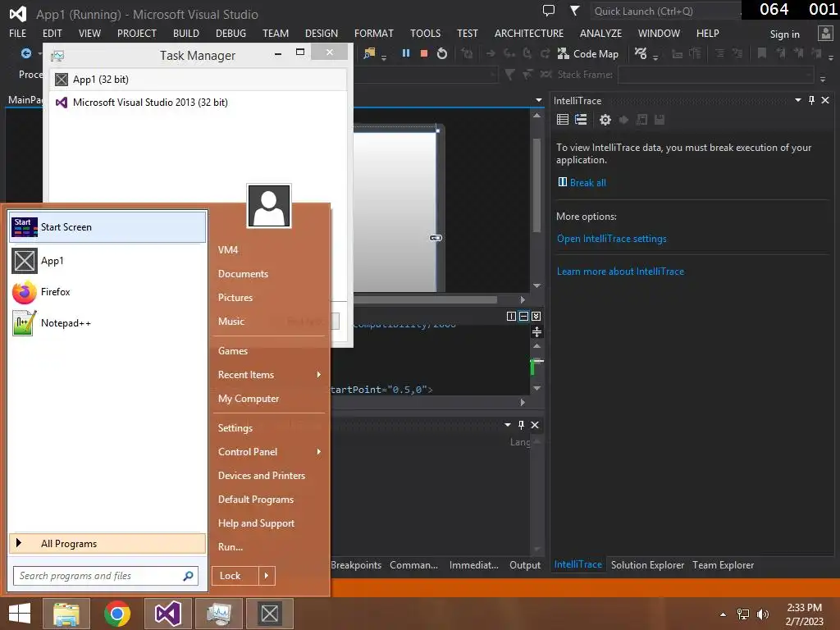Open the BUILD menu
This screenshot has height=630, width=840.
pos(186,33)
